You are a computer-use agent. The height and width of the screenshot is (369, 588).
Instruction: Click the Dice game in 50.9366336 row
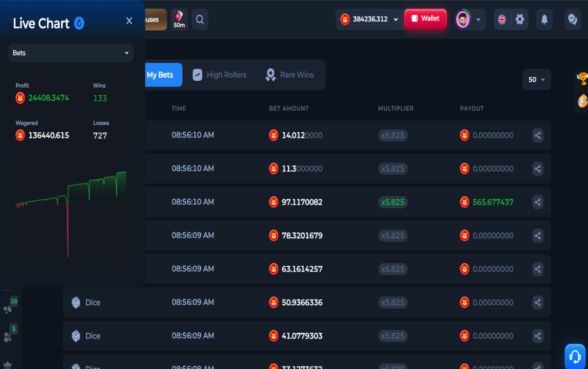(x=86, y=302)
